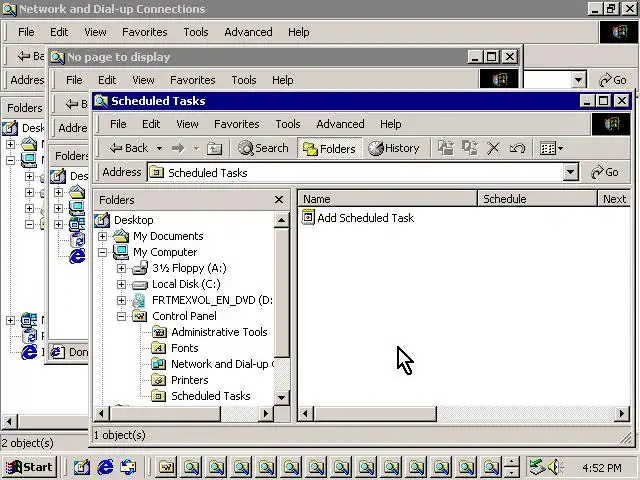Click the 4:52 PM taskbar clock
The height and width of the screenshot is (480, 640).
tap(602, 468)
